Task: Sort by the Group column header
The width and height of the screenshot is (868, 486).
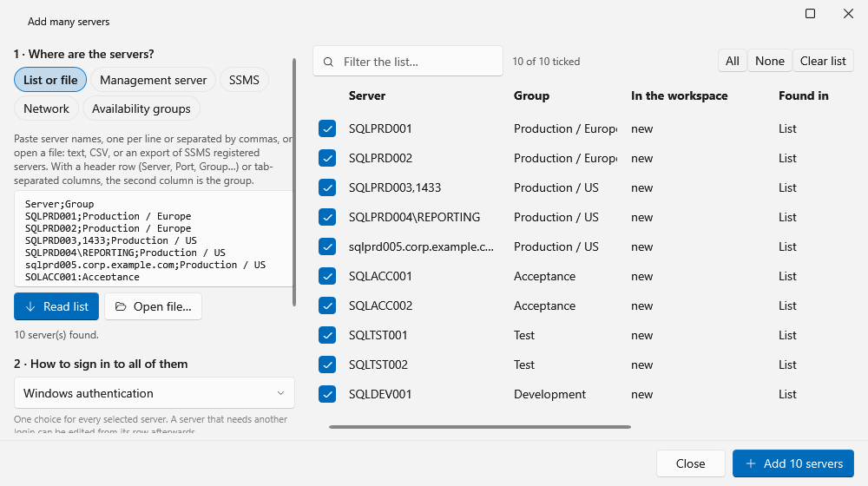Action: pos(531,95)
